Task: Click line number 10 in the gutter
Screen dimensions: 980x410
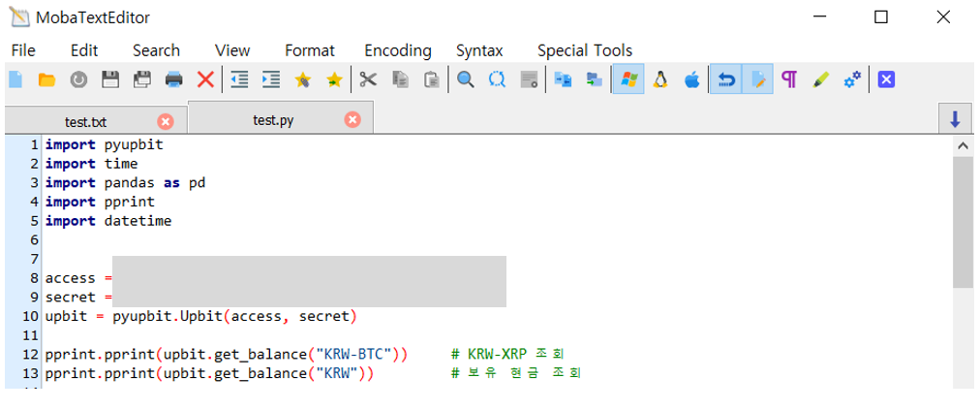Action: coord(30,317)
